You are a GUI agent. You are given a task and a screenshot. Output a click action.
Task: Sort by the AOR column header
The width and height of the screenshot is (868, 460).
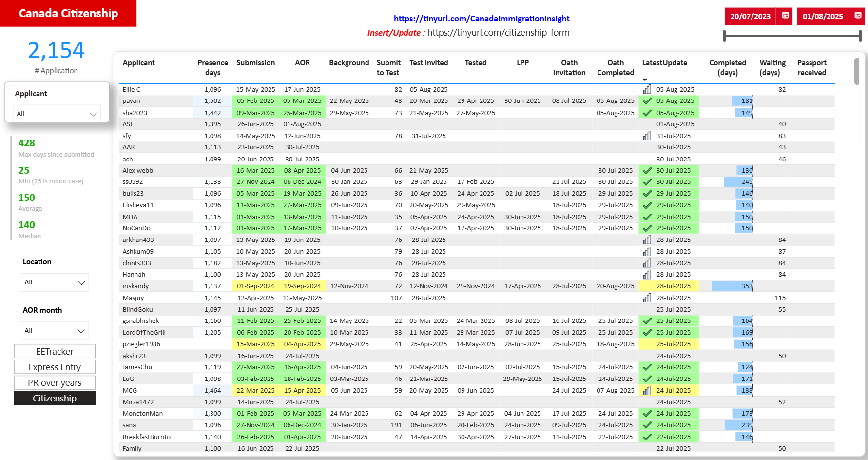[x=302, y=63]
